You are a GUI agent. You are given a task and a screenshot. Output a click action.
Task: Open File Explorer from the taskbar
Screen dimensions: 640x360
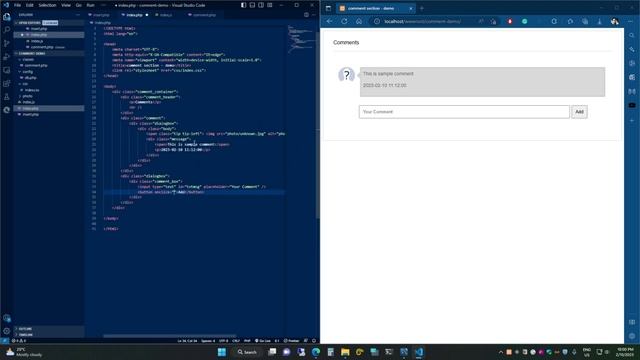click(x=345, y=352)
